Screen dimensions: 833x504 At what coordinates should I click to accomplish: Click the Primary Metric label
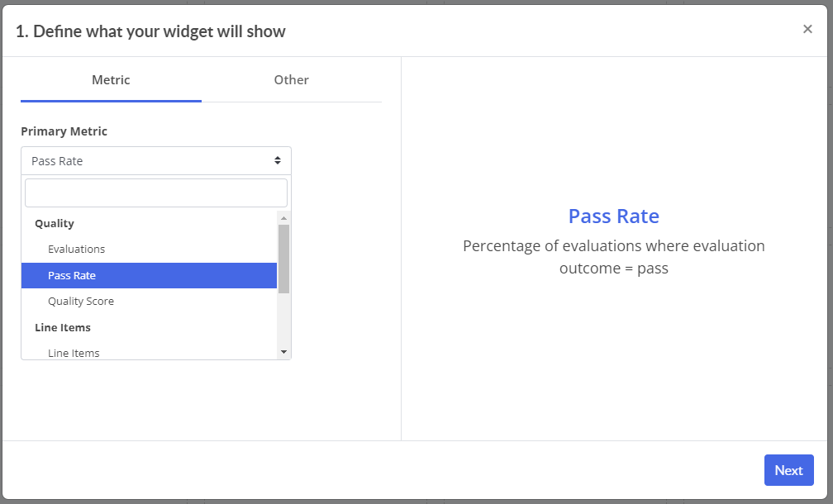coord(64,131)
